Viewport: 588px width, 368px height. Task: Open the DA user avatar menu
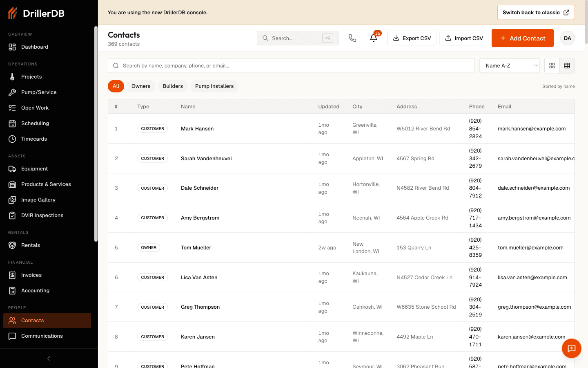[568, 38]
